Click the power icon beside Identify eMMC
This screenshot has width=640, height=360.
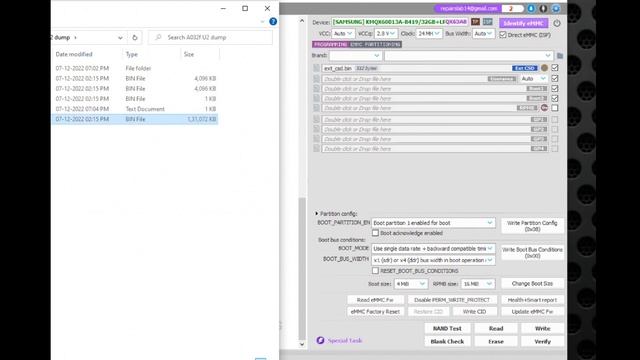[x=557, y=23]
